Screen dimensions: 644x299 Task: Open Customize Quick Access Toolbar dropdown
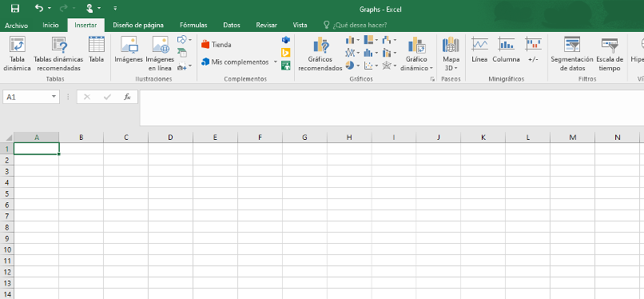(115, 8)
